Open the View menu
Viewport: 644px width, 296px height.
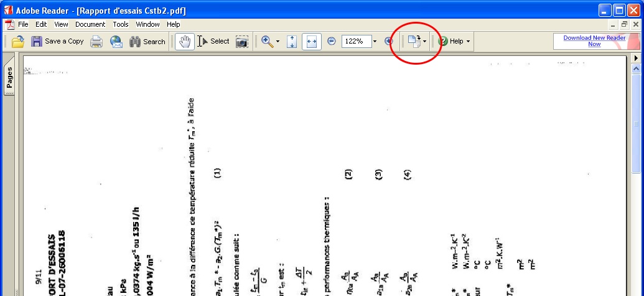point(61,24)
